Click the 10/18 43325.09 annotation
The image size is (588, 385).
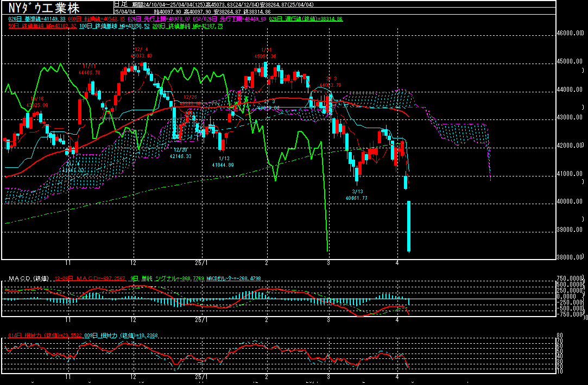click(x=37, y=102)
